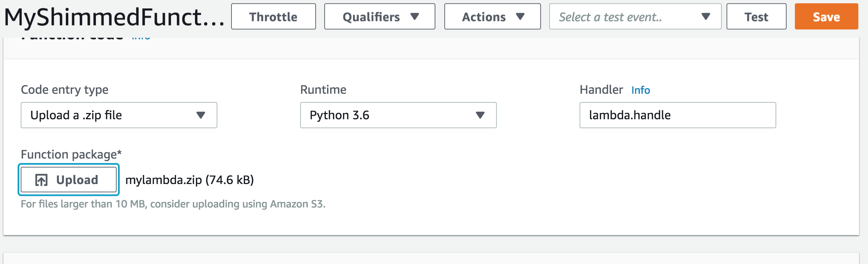Open the Function code Info link
The image size is (868, 264).
tap(141, 38)
